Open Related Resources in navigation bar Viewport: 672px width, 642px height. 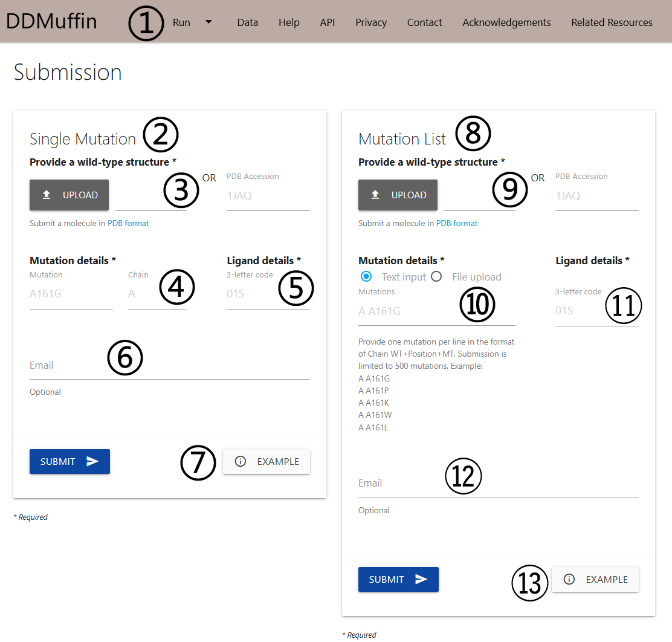(x=612, y=22)
